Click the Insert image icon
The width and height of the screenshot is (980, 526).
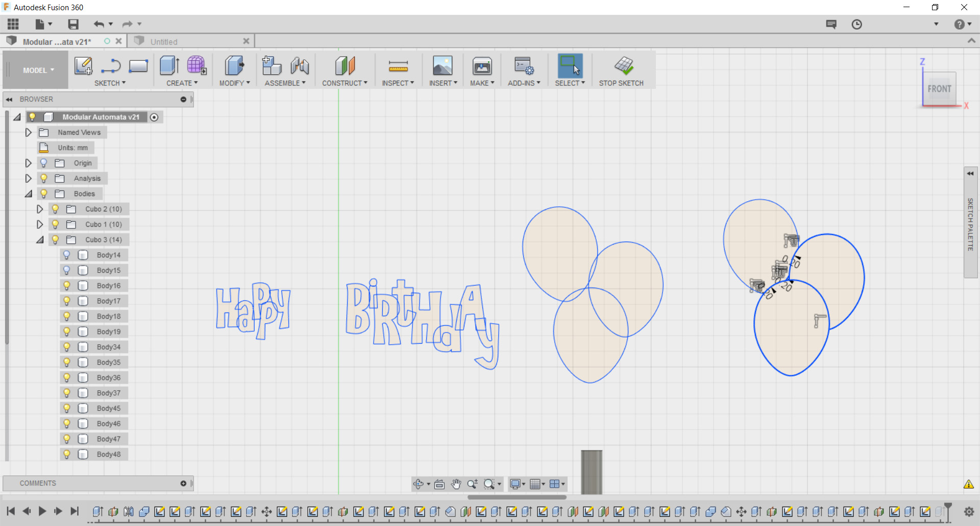point(443,66)
